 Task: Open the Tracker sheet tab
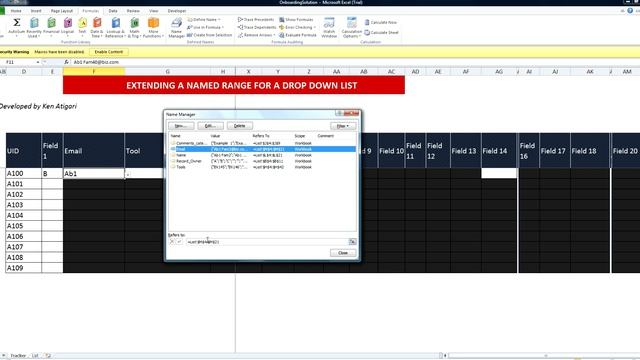pos(18,356)
